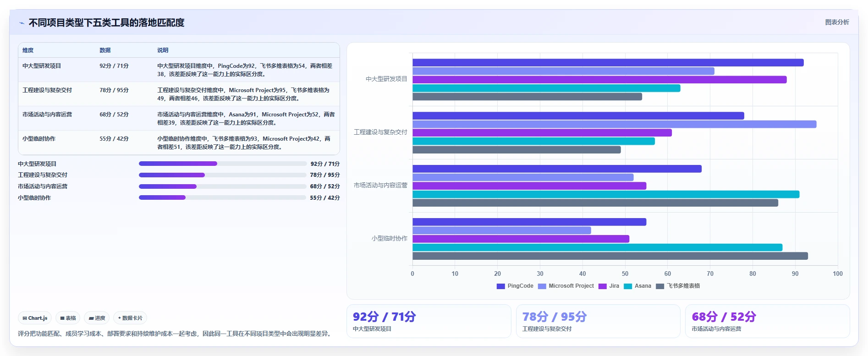Screen dimensions: 868x356
Task: Open the 68分 / 52分 stat card
Action: tap(768, 321)
